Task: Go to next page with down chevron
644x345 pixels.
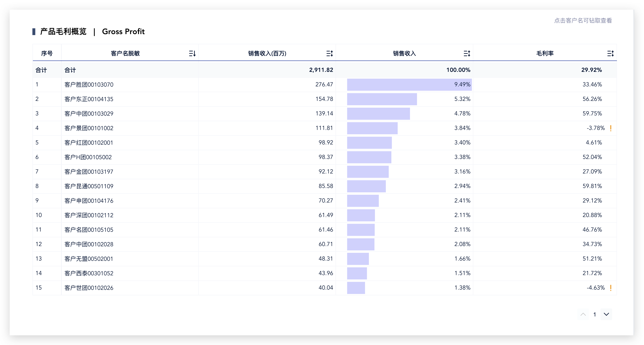Action: click(x=606, y=314)
